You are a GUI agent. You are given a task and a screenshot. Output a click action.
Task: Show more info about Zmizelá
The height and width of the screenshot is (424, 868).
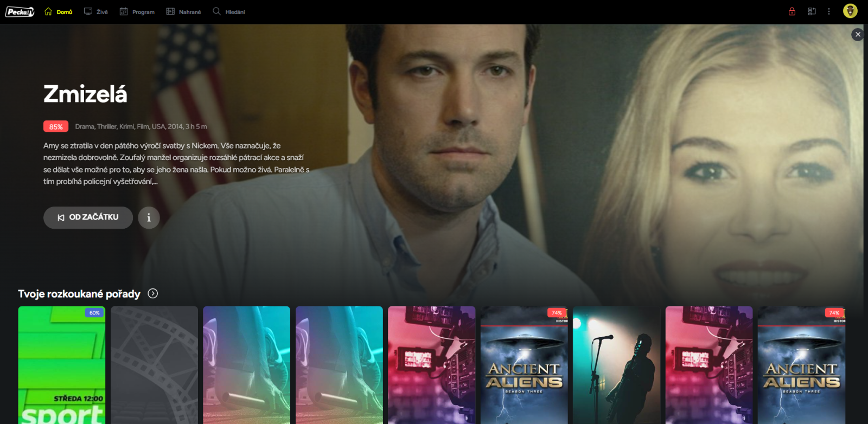(149, 217)
